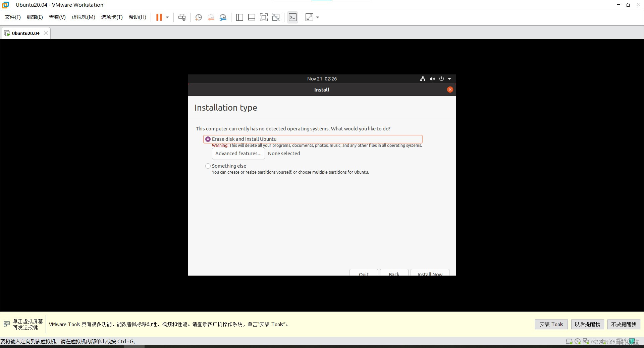Click the hard disk status icon

coord(569,342)
